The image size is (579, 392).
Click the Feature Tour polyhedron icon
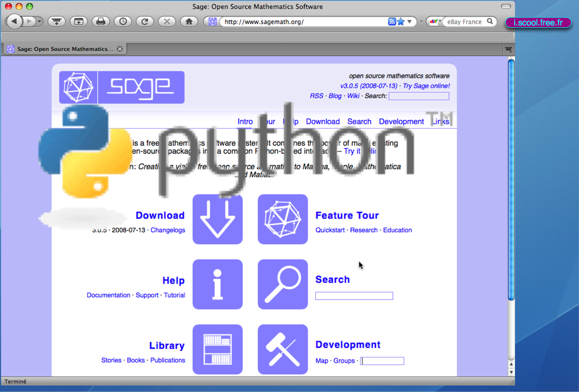(x=283, y=219)
